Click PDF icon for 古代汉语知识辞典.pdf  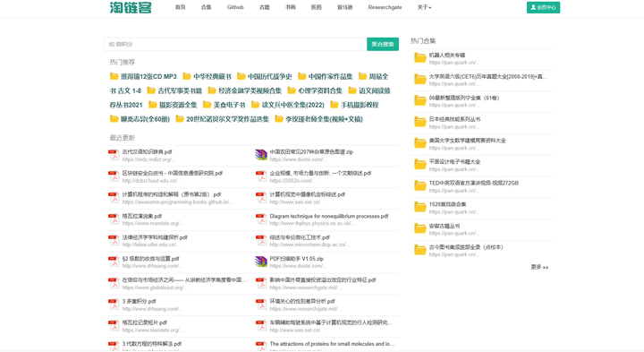pyautogui.click(x=114, y=155)
